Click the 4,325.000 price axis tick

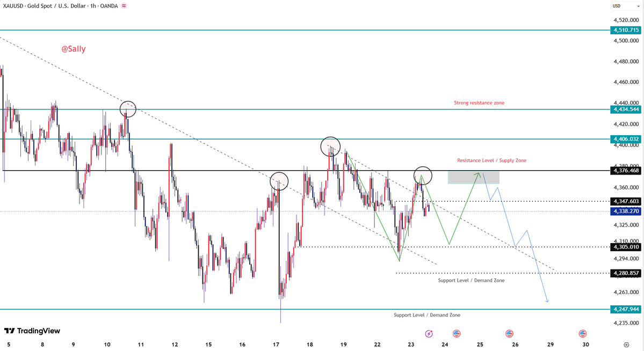point(626,225)
